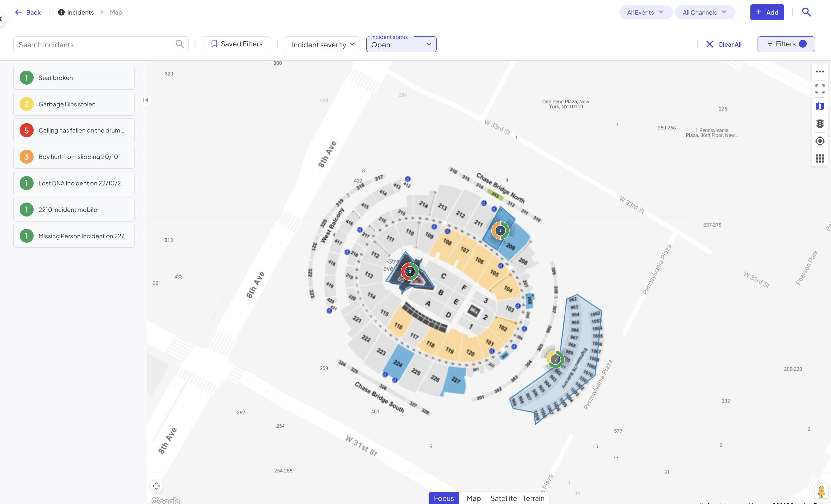Select the Lost DNA Incident row
831x504 pixels.
click(74, 183)
